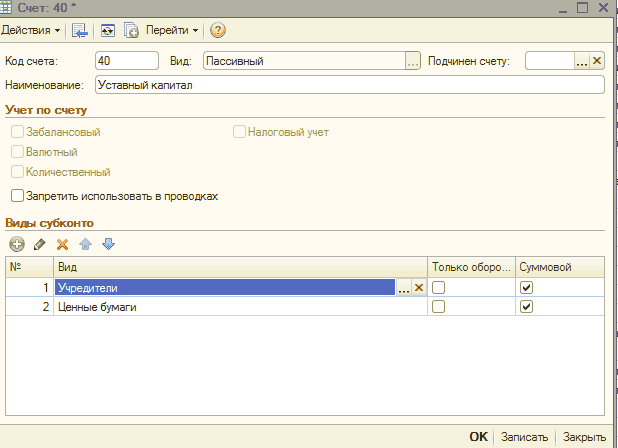This screenshot has width=618, height=448.
Task: Clear the Подчинен счету field
Action: coord(597,61)
